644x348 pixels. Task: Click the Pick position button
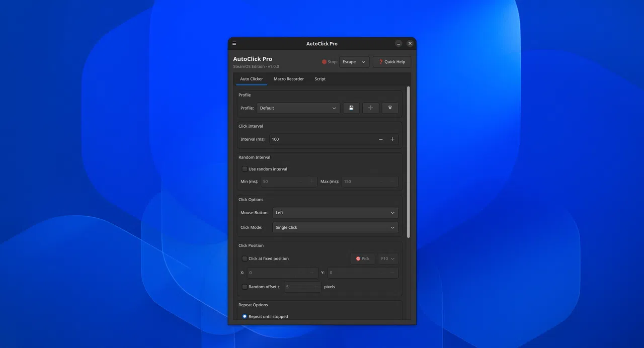point(363,258)
